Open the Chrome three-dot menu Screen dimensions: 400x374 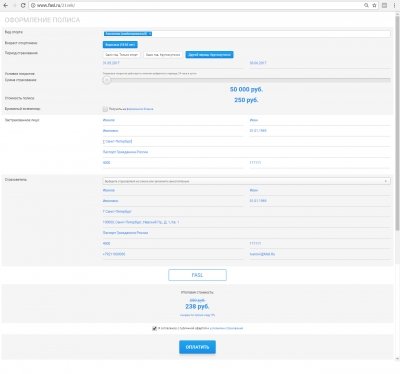[394, 5]
